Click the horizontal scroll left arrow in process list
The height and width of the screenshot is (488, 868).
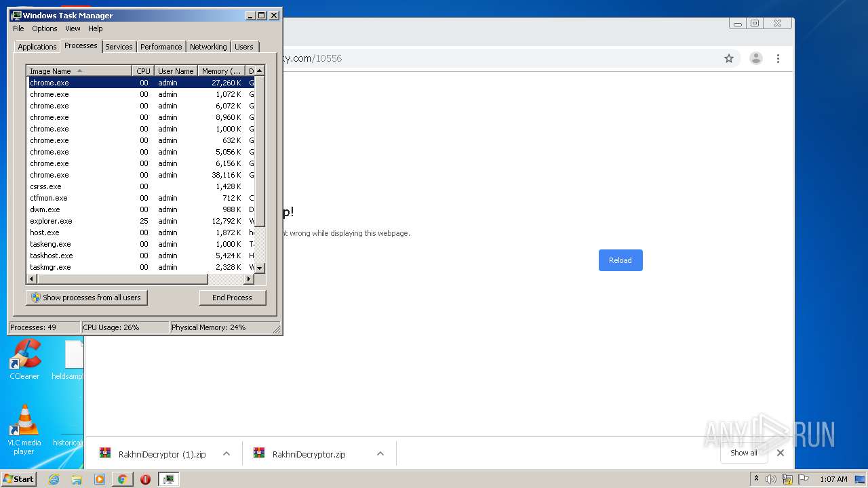point(31,279)
